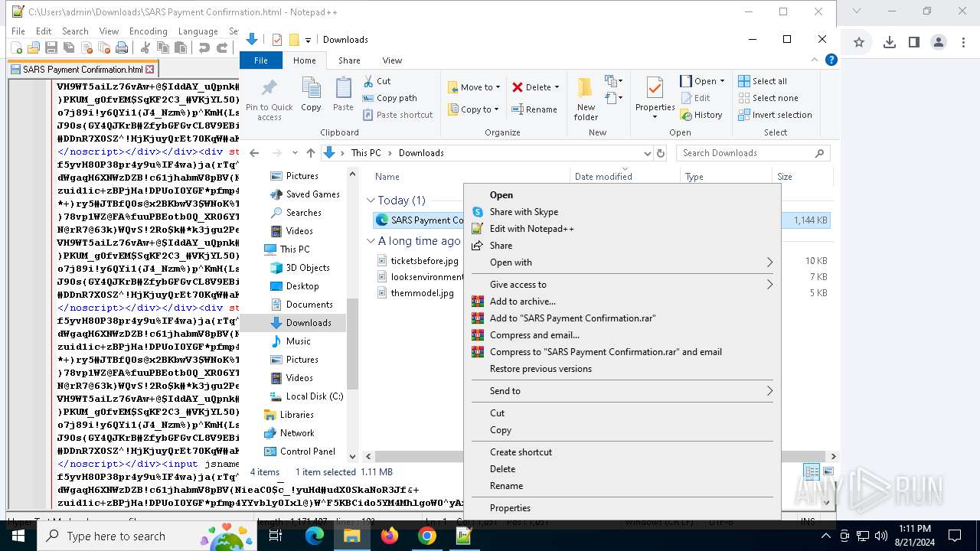Click the Redo arrow in Notepad++ toolbar
980x551 pixels.
[x=221, y=47]
